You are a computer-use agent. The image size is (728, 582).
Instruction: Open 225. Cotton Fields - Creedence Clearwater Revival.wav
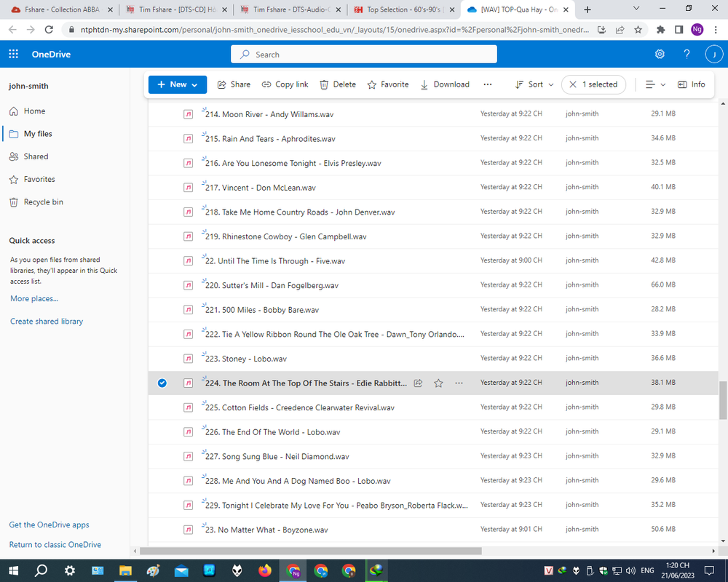[x=300, y=407]
